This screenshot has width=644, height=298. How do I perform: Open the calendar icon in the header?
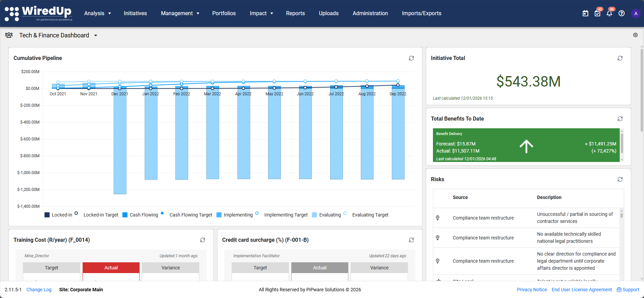tap(585, 13)
